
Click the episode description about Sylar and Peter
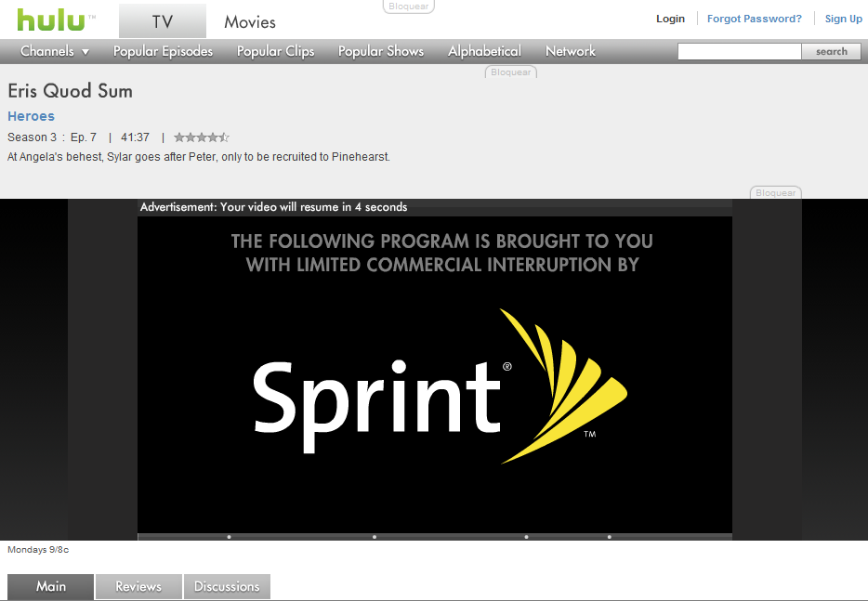tap(199, 157)
